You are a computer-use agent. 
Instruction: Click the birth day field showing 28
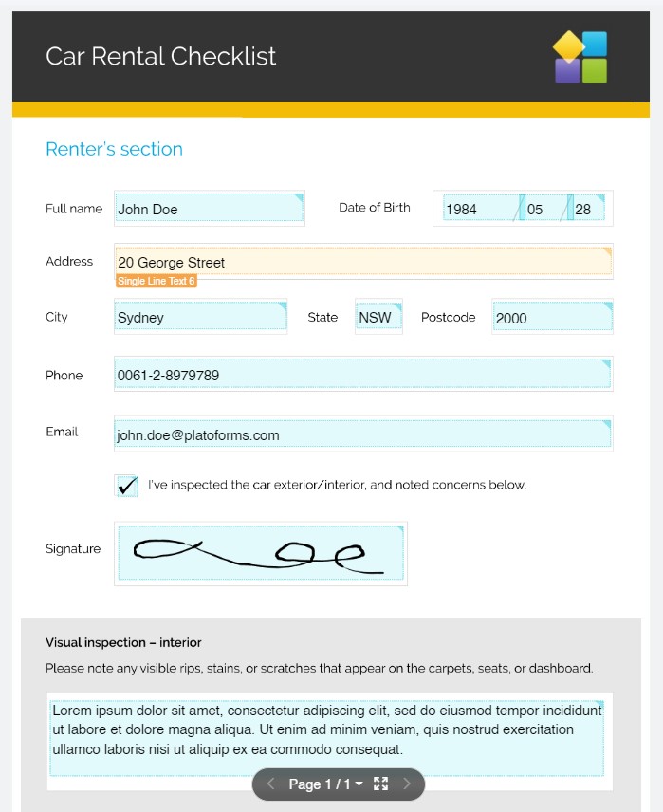588,209
